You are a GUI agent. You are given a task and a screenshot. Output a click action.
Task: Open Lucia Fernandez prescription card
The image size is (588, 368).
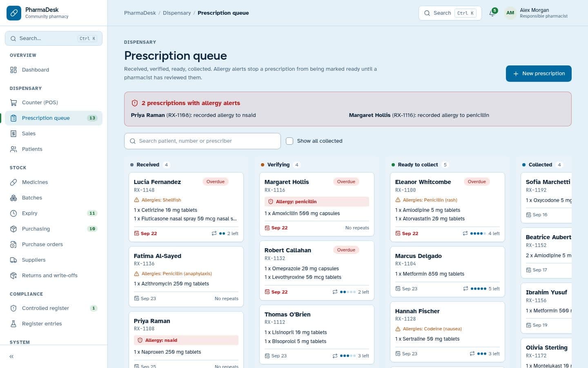pyautogui.click(x=186, y=207)
